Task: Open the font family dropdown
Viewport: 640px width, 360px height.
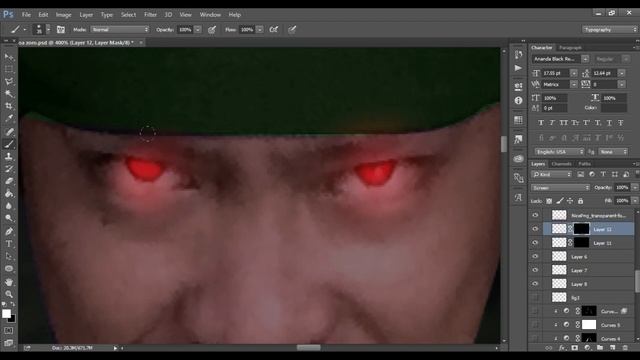Action: pos(585,59)
